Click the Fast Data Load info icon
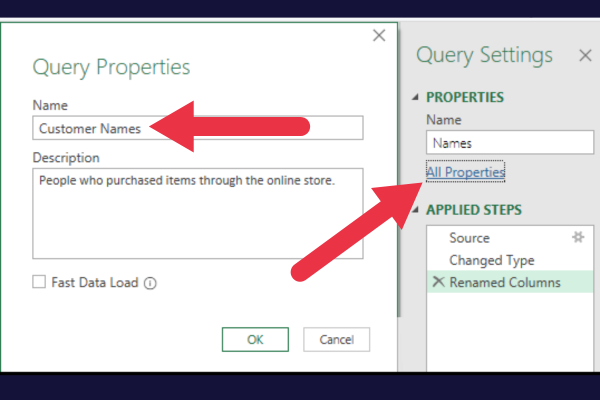This screenshot has height=400, width=600. click(150, 283)
